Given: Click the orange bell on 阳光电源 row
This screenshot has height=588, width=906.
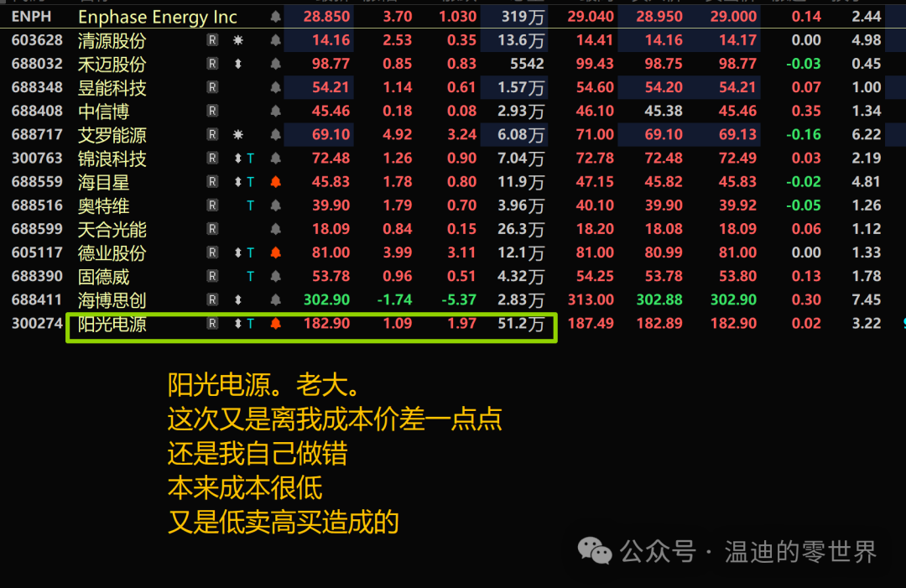Looking at the screenshot, I should pyautogui.click(x=276, y=324).
